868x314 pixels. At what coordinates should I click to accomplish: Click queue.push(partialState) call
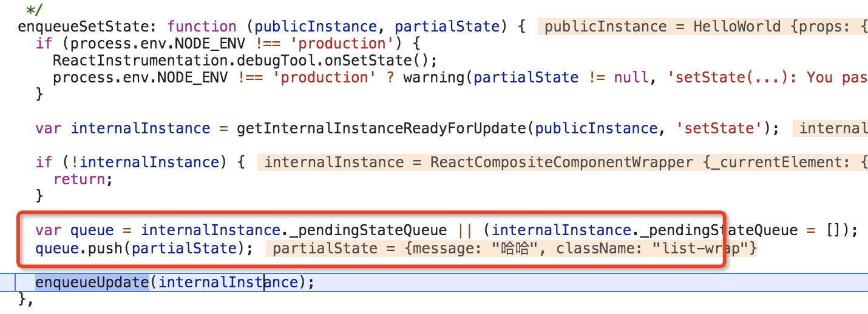pyautogui.click(x=144, y=247)
